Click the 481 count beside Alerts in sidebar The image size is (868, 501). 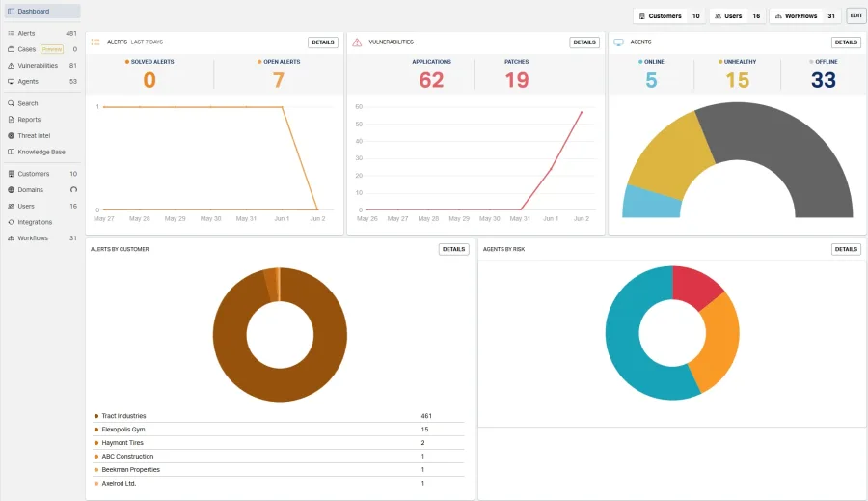pos(71,33)
